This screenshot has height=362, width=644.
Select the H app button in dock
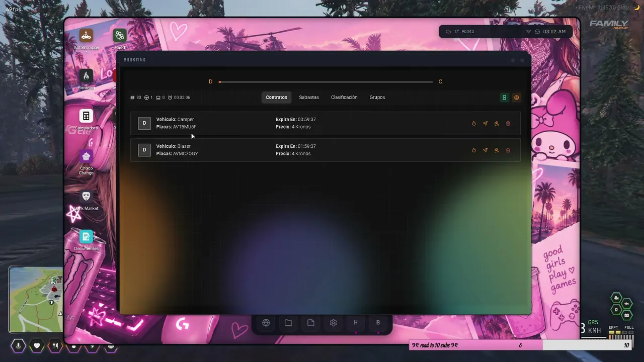[x=356, y=323]
